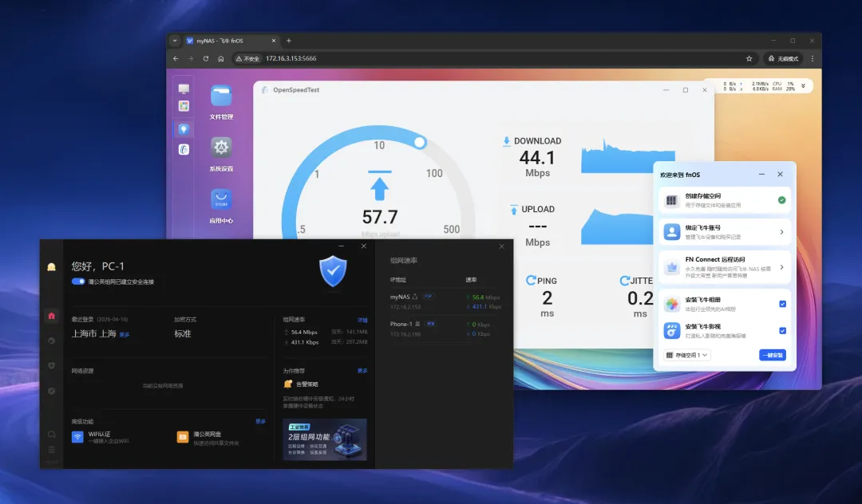
Task: Open the 系统设置 system settings icon
Action: pyautogui.click(x=221, y=148)
